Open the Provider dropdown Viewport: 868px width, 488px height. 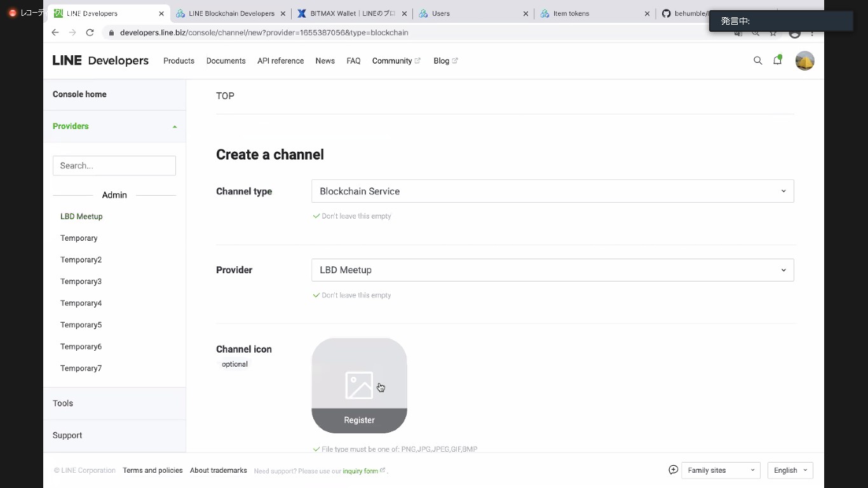coord(552,270)
